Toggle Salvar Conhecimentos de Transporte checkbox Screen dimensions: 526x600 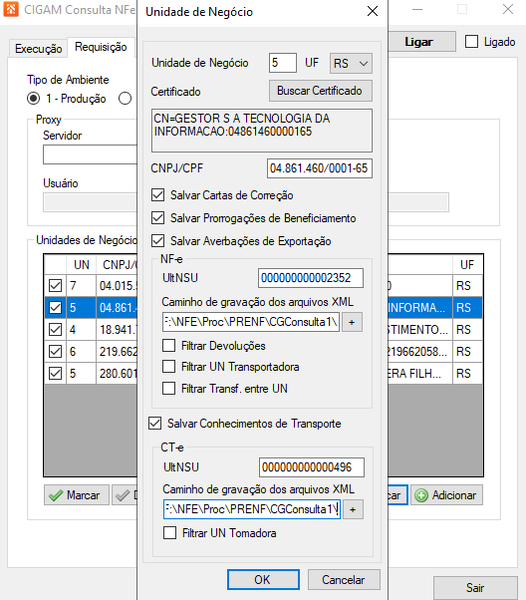[x=155, y=424]
